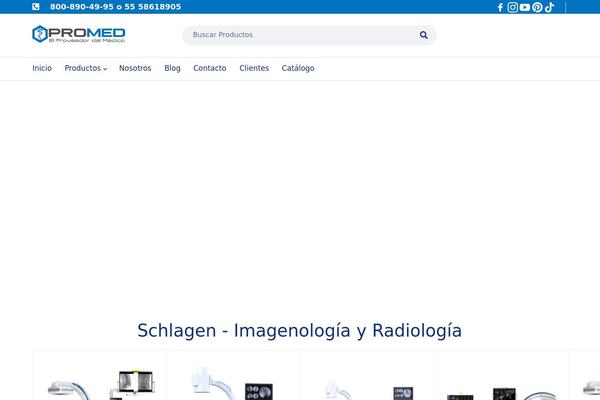Open the Nosotros page

tap(135, 68)
